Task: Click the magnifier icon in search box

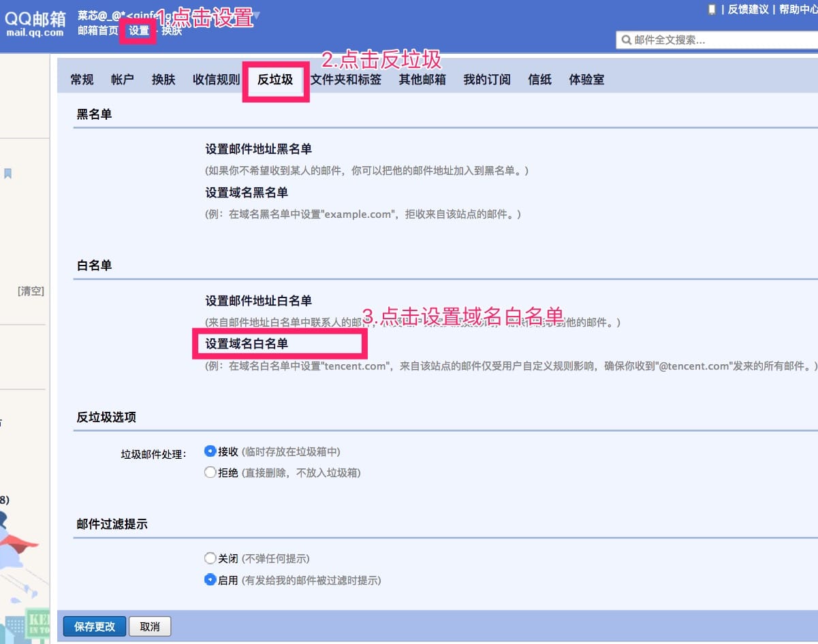Action: (x=625, y=40)
